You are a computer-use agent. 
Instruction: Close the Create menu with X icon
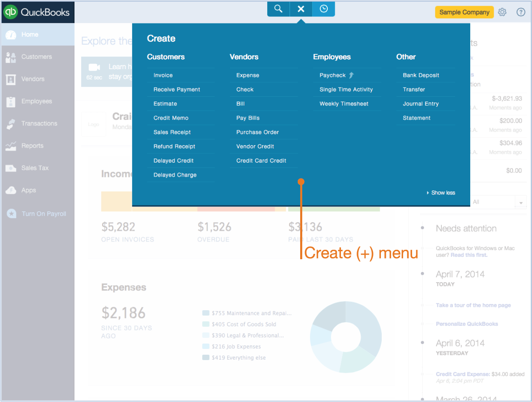pyautogui.click(x=301, y=9)
